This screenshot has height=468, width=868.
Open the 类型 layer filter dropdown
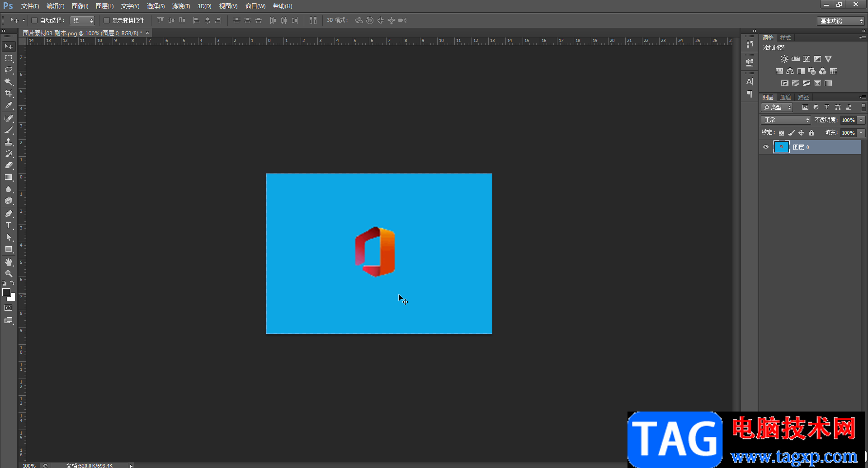point(777,108)
